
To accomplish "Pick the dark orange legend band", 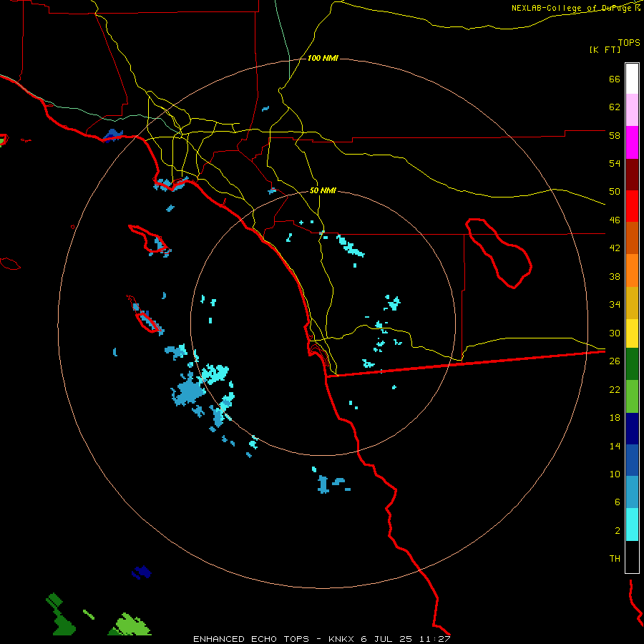I will click(x=632, y=238).
